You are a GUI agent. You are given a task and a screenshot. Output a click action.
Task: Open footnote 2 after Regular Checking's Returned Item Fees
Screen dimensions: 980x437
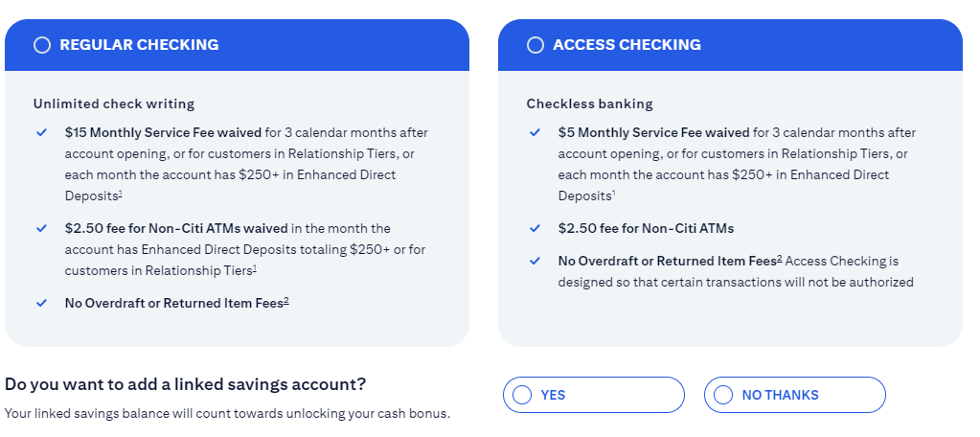[285, 301]
